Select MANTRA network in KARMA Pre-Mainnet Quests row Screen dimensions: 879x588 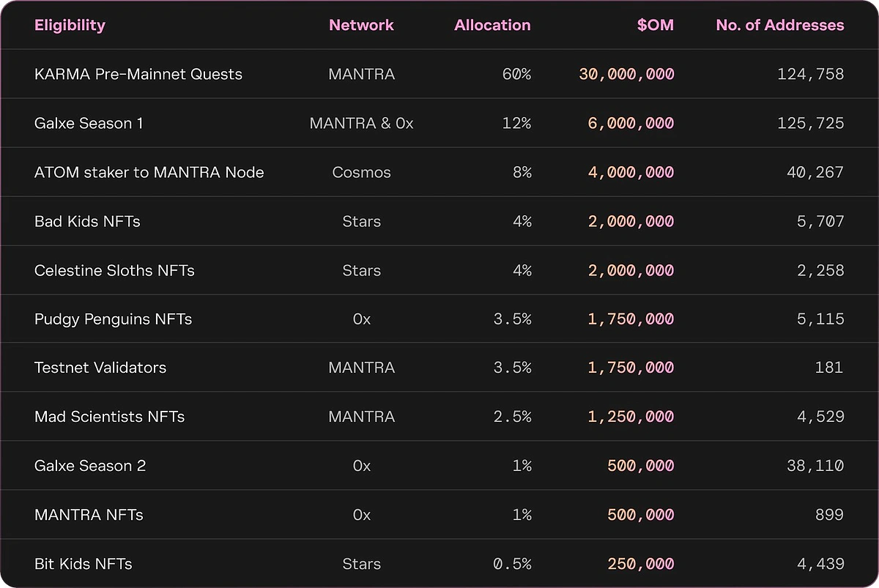click(x=362, y=74)
